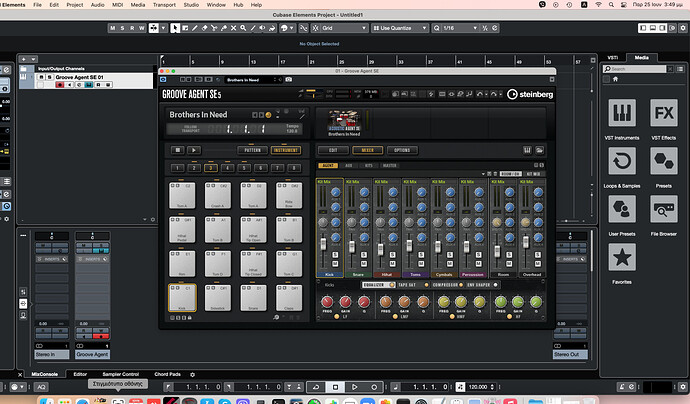Select Brothers In Need kit thumbnail
690x404 pixels.
[x=344, y=123]
